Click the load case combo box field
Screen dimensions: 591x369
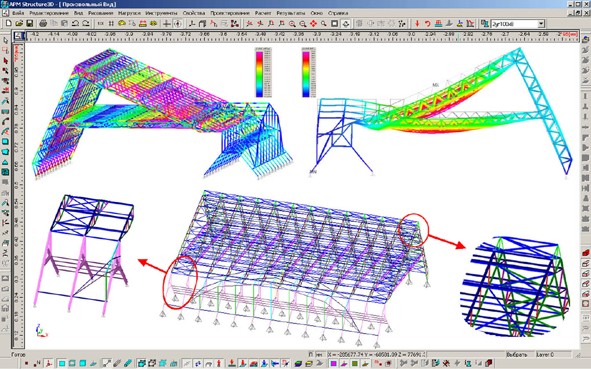coord(518,24)
